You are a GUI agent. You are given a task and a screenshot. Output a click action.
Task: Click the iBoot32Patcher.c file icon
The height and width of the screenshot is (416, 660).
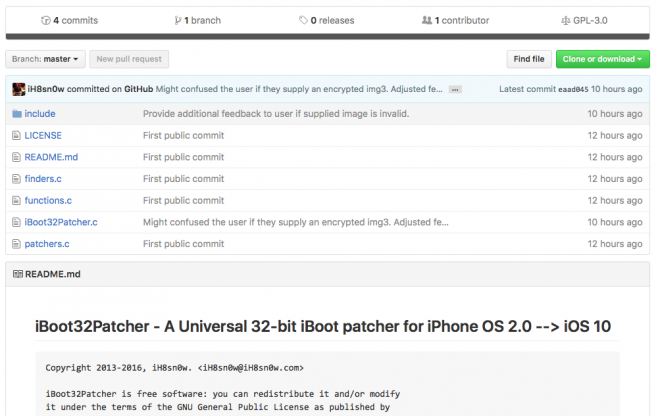tap(16, 222)
